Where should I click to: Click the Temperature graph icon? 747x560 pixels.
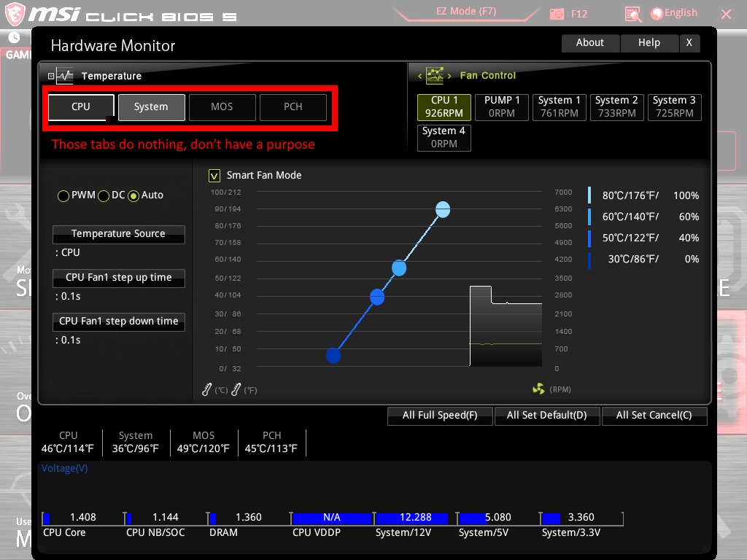[64, 75]
